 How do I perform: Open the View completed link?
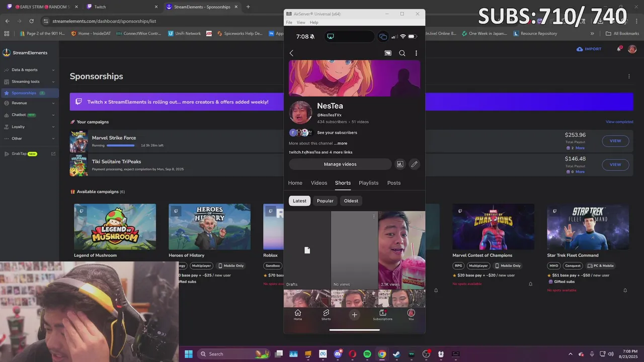pos(619,122)
